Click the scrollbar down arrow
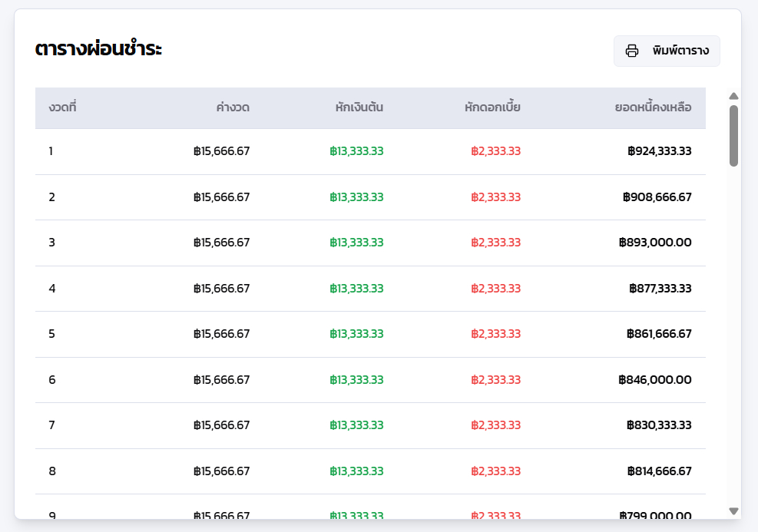Image resolution: width=758 pixels, height=532 pixels. click(x=733, y=511)
